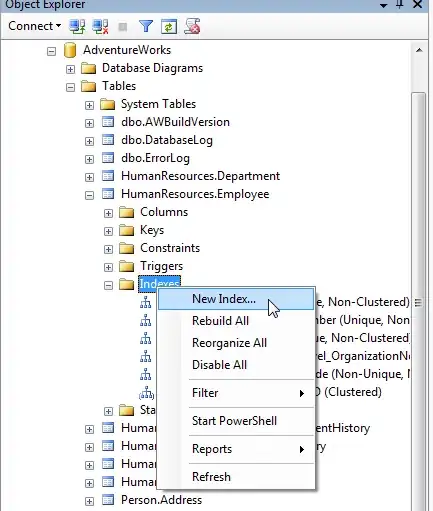The height and width of the screenshot is (511, 433).
Task: Expand the Columns folder
Action: [x=108, y=213]
